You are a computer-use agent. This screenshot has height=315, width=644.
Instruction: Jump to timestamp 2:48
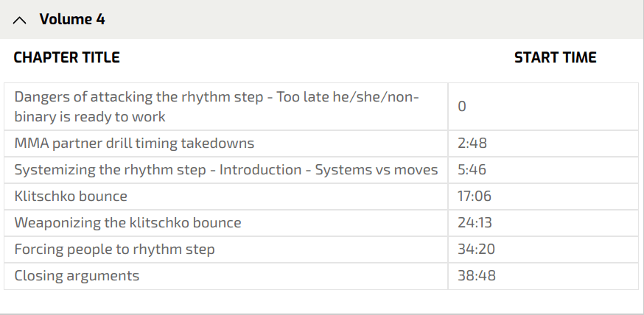coord(472,144)
